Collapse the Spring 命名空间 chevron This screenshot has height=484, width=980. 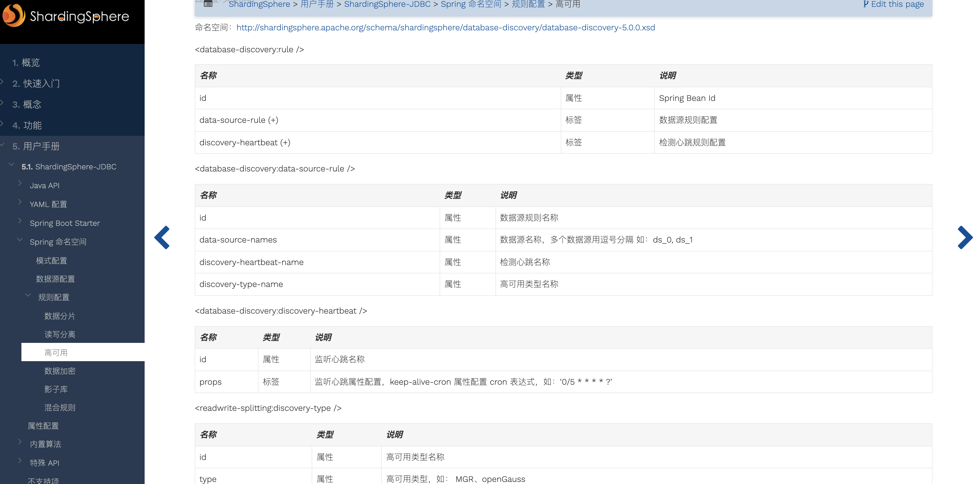(20, 240)
